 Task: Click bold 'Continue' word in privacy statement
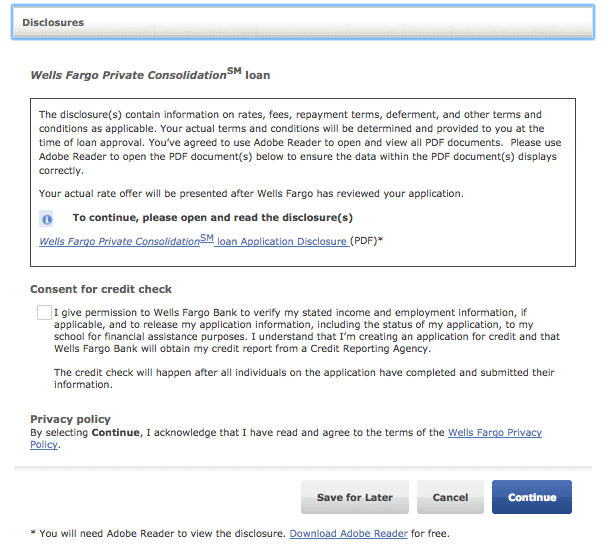(x=116, y=433)
